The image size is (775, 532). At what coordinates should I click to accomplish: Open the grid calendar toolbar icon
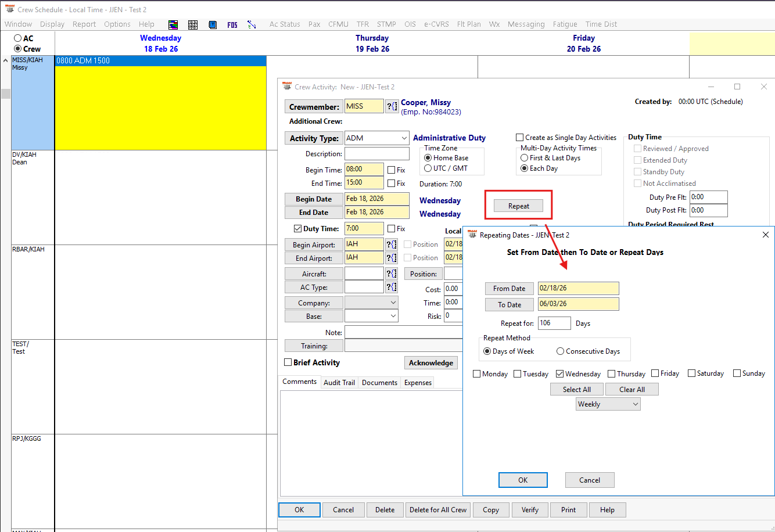[x=193, y=24]
